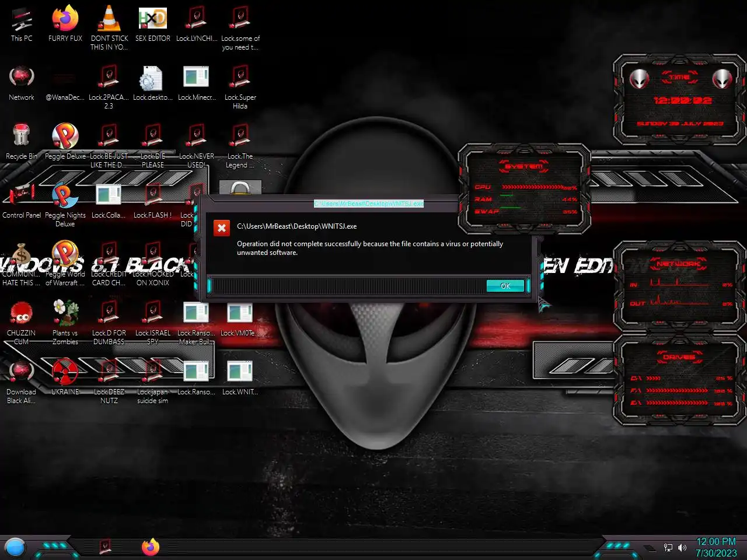This screenshot has height=560, width=747.
Task: Select the Lock.HOOKED ON XONIX file
Action: click(153, 264)
